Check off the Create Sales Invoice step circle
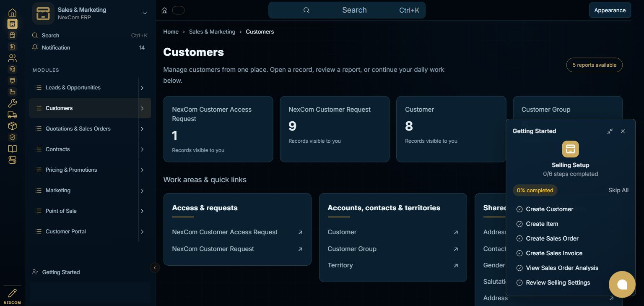This screenshot has height=306, width=644. [x=519, y=253]
